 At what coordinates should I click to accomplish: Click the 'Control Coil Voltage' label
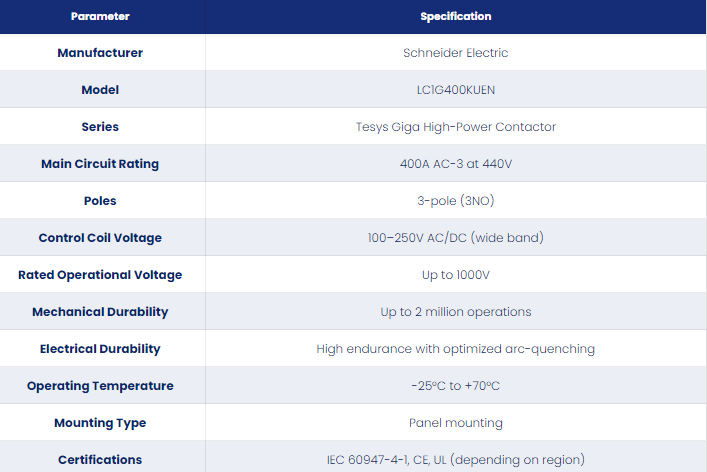[x=100, y=238]
